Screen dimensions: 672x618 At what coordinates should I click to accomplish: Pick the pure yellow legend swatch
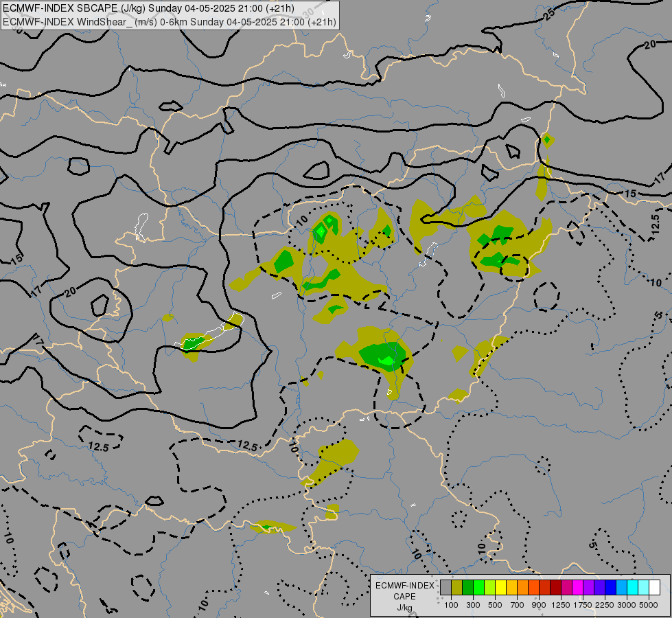coord(500,588)
